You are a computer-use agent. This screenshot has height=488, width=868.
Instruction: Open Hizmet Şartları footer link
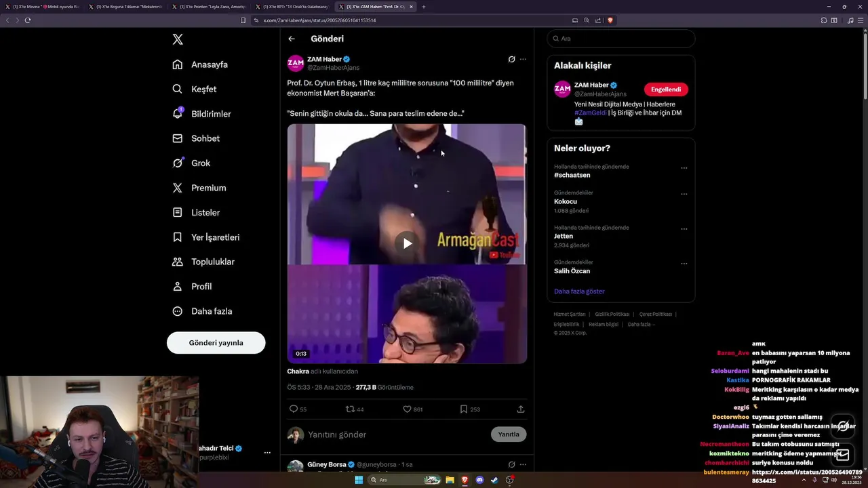pyautogui.click(x=570, y=314)
